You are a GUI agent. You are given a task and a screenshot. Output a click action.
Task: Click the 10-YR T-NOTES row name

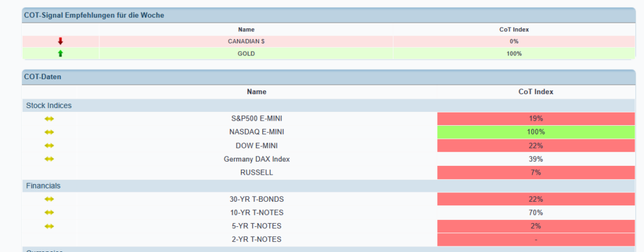[257, 212]
